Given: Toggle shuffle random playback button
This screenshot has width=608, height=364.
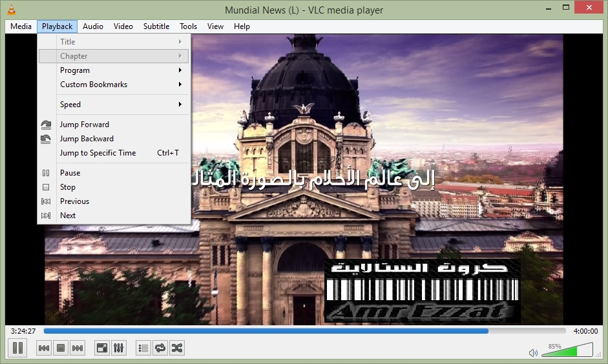Looking at the screenshot, I should point(177,349).
